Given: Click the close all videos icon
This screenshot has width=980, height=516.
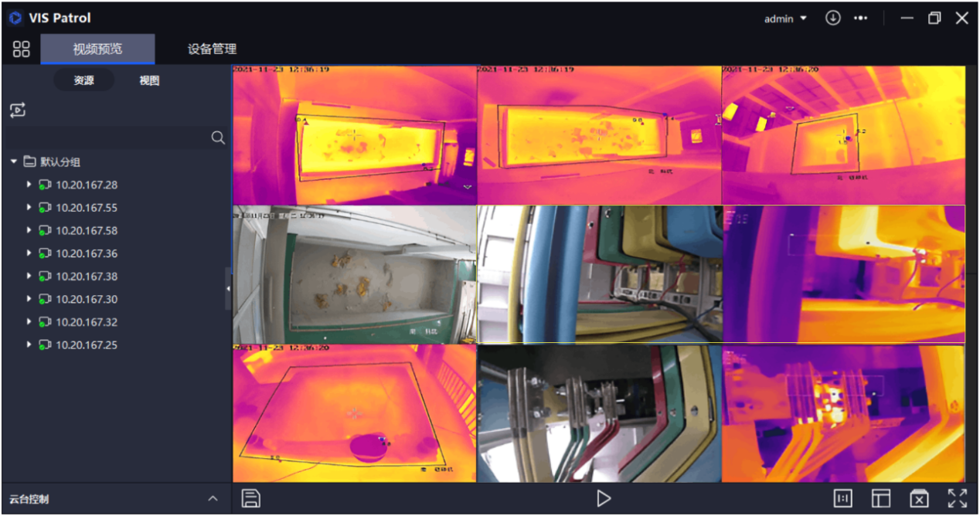Looking at the screenshot, I should coord(918,498).
